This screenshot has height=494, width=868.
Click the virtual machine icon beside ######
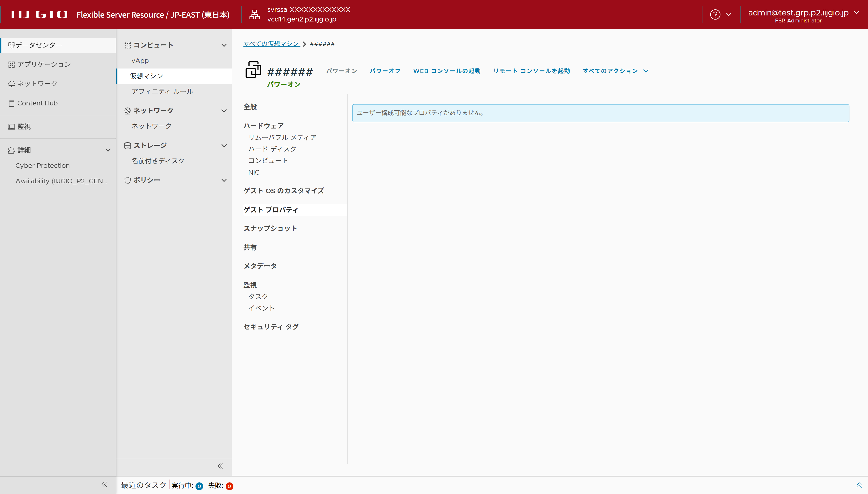point(253,70)
